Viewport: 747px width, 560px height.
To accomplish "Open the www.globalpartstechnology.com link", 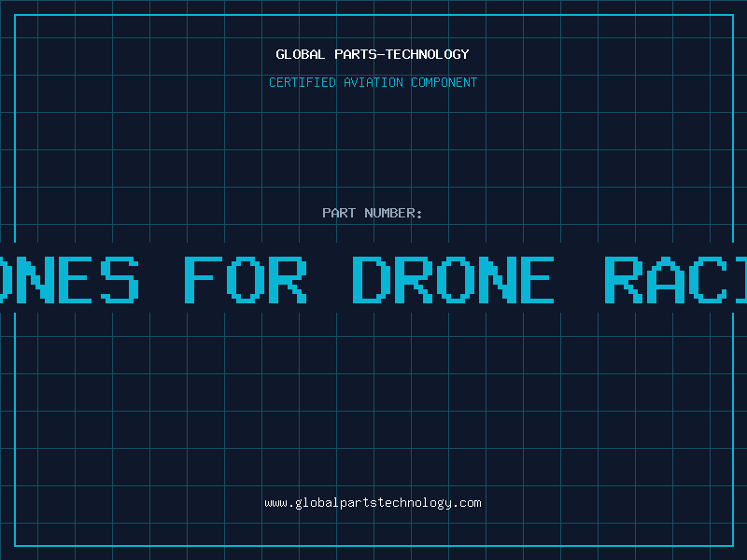I will (x=373, y=502).
